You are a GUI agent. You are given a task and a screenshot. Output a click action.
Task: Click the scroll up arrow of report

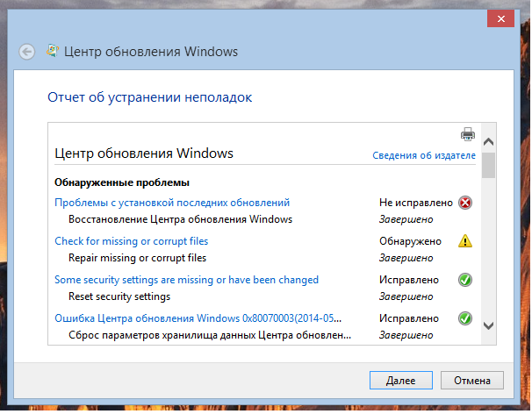click(x=489, y=141)
